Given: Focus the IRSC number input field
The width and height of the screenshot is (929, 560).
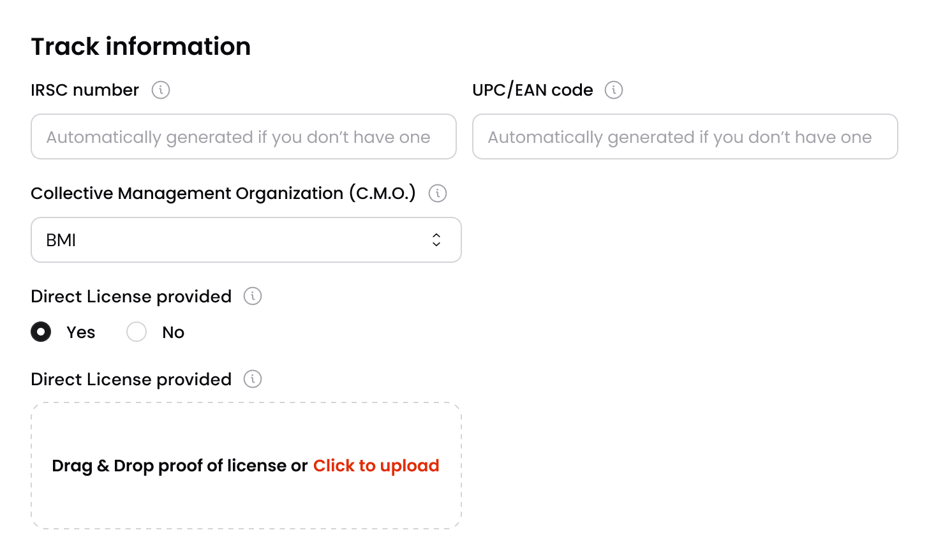Looking at the screenshot, I should [243, 136].
